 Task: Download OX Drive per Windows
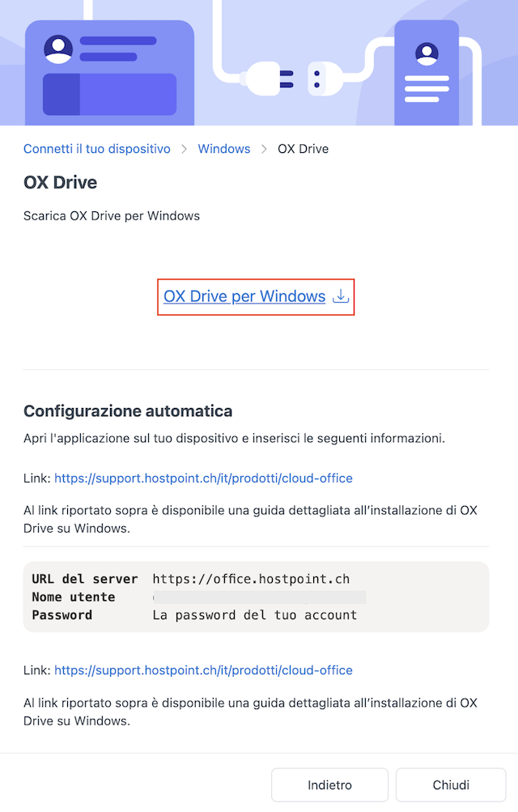tap(244, 296)
